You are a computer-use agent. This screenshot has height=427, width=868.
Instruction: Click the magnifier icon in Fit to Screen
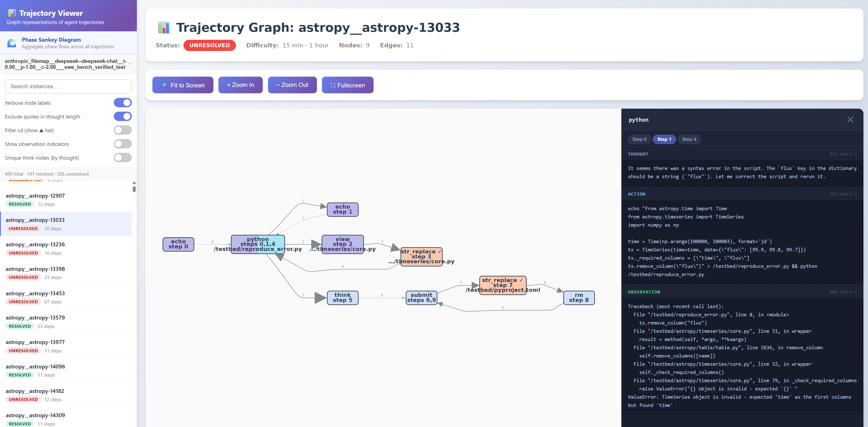pos(165,85)
